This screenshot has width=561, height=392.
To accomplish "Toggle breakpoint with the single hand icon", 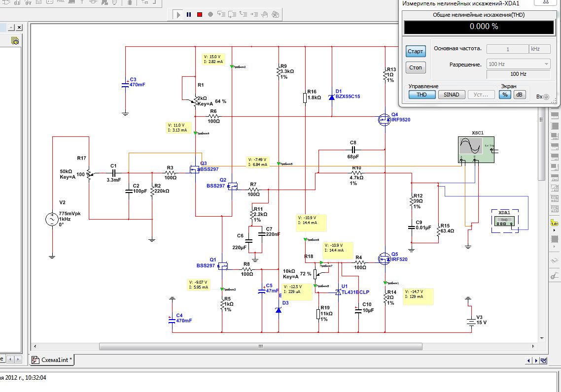I will pos(265,15).
